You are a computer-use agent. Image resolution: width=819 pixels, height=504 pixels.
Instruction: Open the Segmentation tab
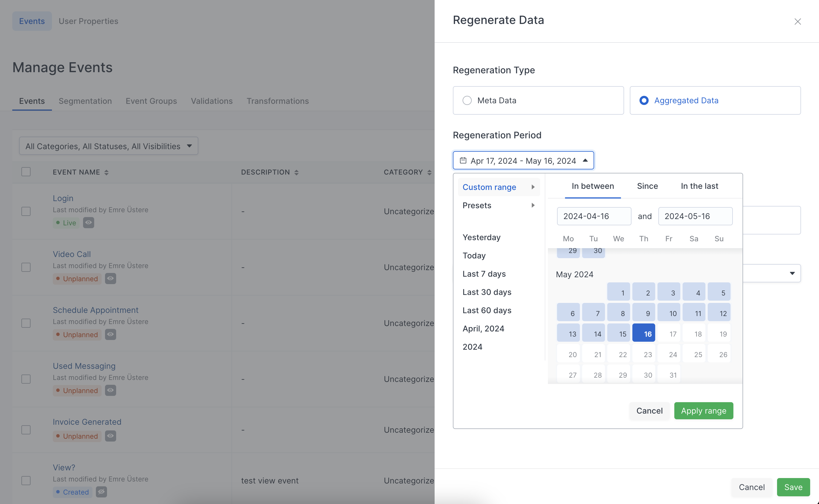(85, 101)
